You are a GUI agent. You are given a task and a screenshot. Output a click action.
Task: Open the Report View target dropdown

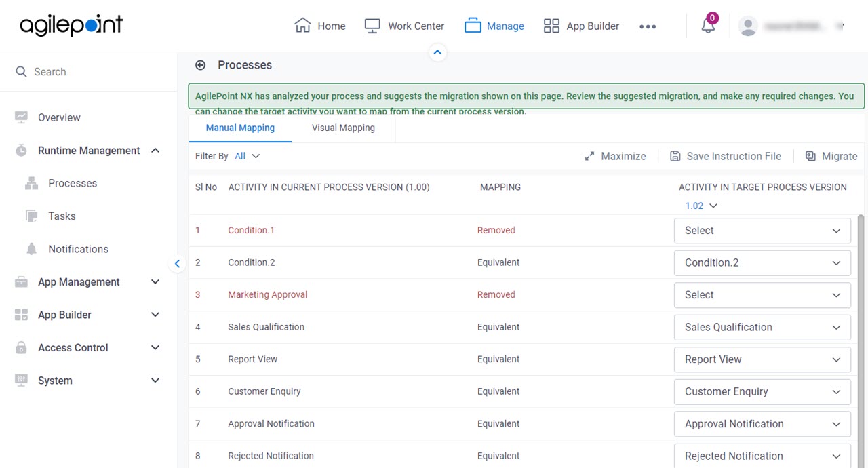762,359
